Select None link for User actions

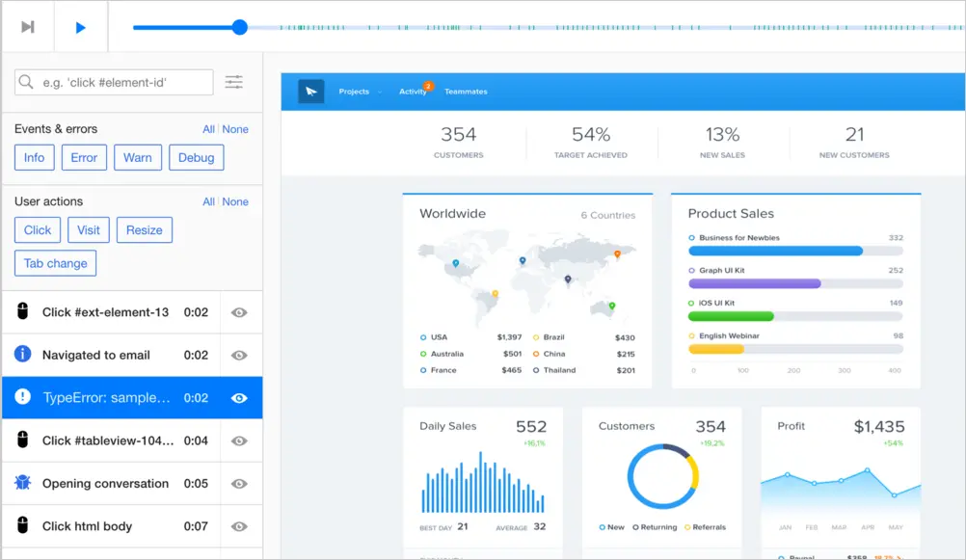[x=235, y=202]
